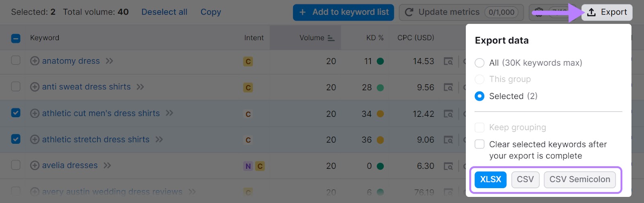644x203 pixels.
Task: Click CPC value 6.30
Action: point(425,166)
